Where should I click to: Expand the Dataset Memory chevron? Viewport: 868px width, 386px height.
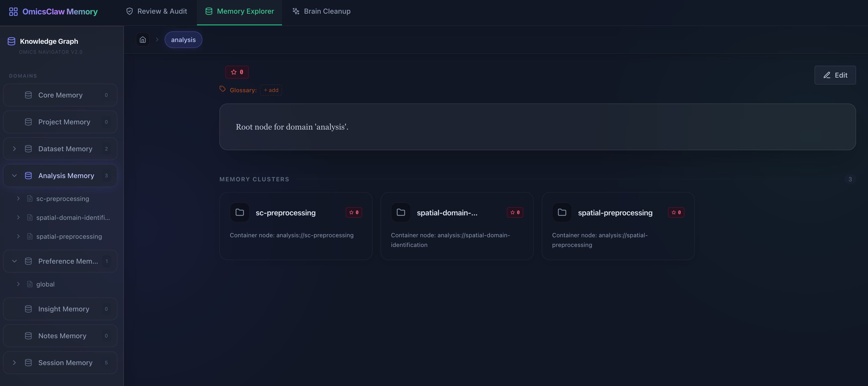tap(14, 148)
